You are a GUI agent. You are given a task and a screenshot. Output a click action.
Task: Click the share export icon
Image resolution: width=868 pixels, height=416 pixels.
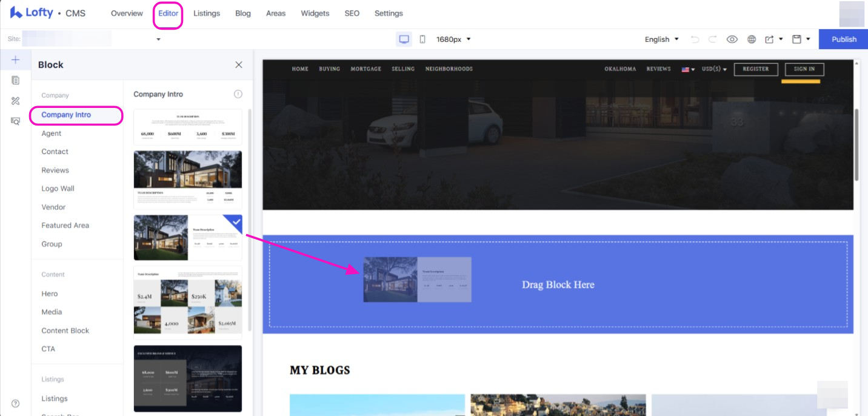click(769, 39)
